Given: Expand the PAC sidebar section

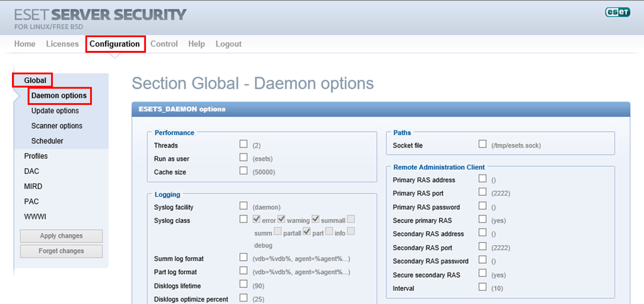Looking at the screenshot, I should pyautogui.click(x=31, y=202).
